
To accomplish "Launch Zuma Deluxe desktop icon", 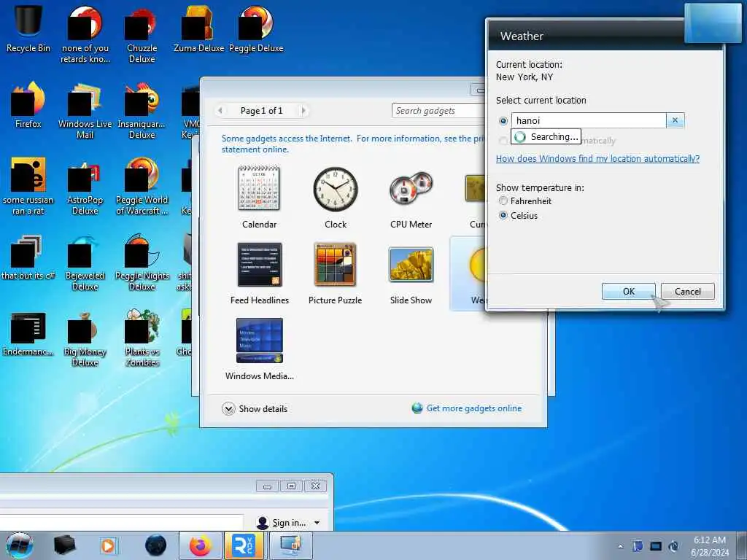I will click(x=198, y=28).
